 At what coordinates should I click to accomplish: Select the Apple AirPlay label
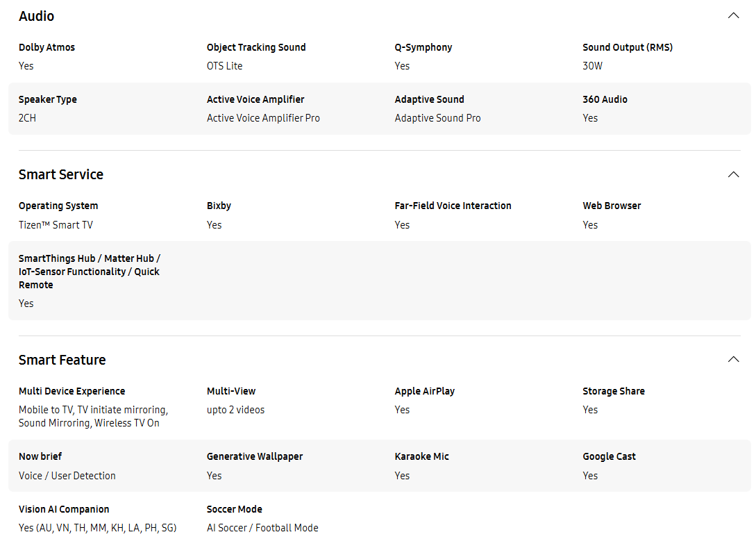click(x=425, y=391)
